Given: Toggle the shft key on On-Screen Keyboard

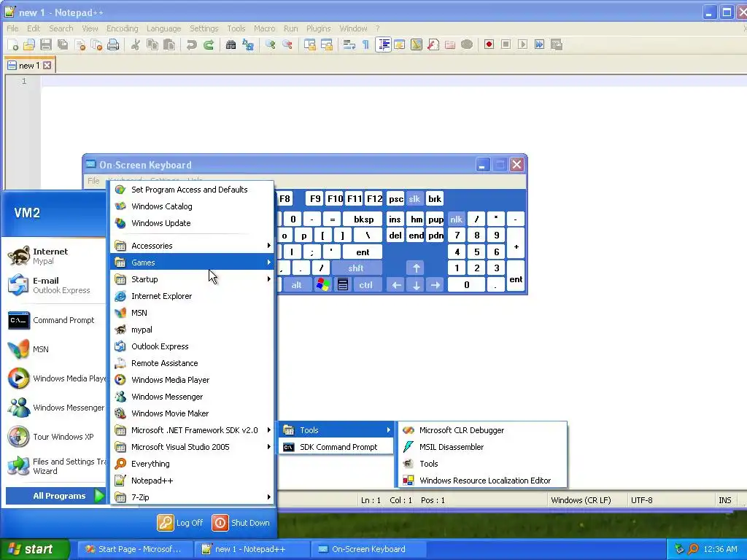Looking at the screenshot, I should pyautogui.click(x=356, y=268).
